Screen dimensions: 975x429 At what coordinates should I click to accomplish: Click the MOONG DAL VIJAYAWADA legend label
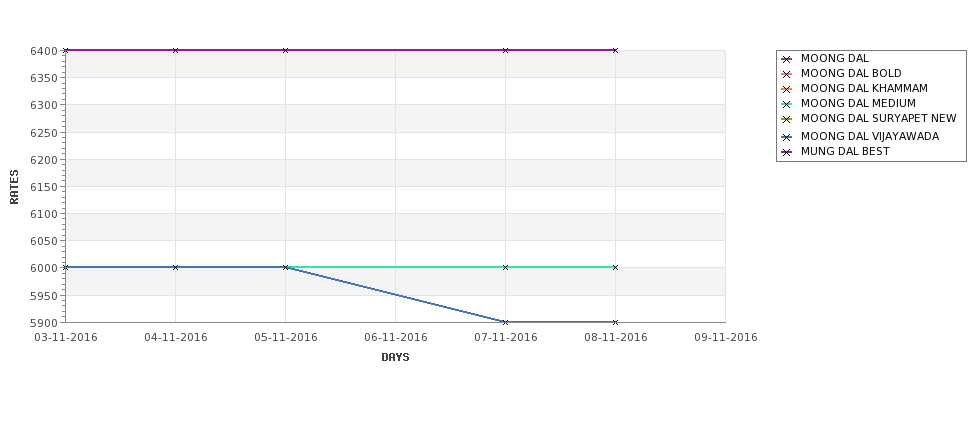point(870,136)
